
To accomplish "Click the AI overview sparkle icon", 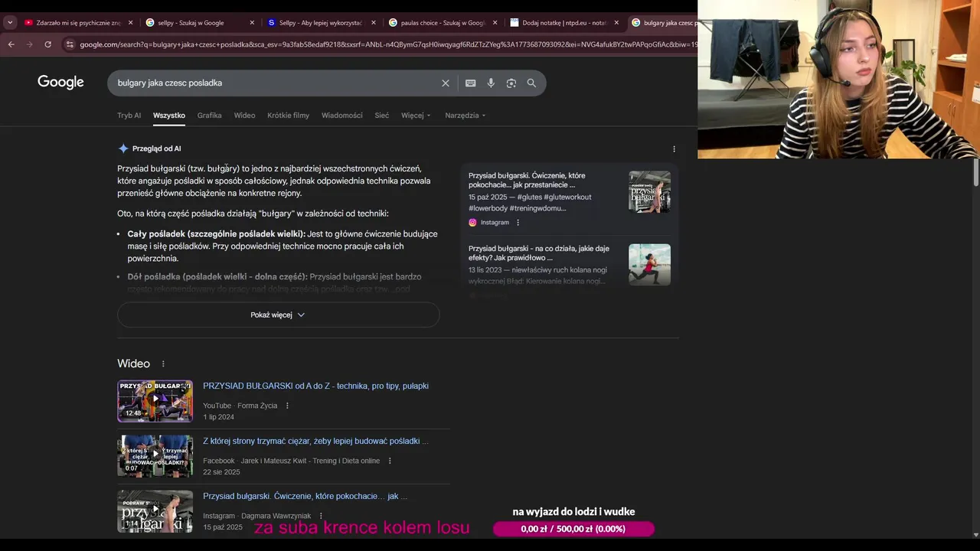I will click(123, 148).
